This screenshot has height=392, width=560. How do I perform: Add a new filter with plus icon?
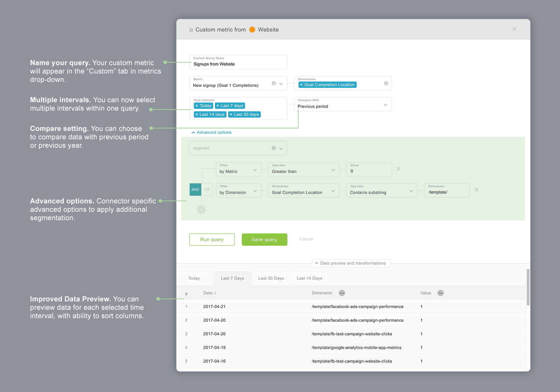[201, 209]
